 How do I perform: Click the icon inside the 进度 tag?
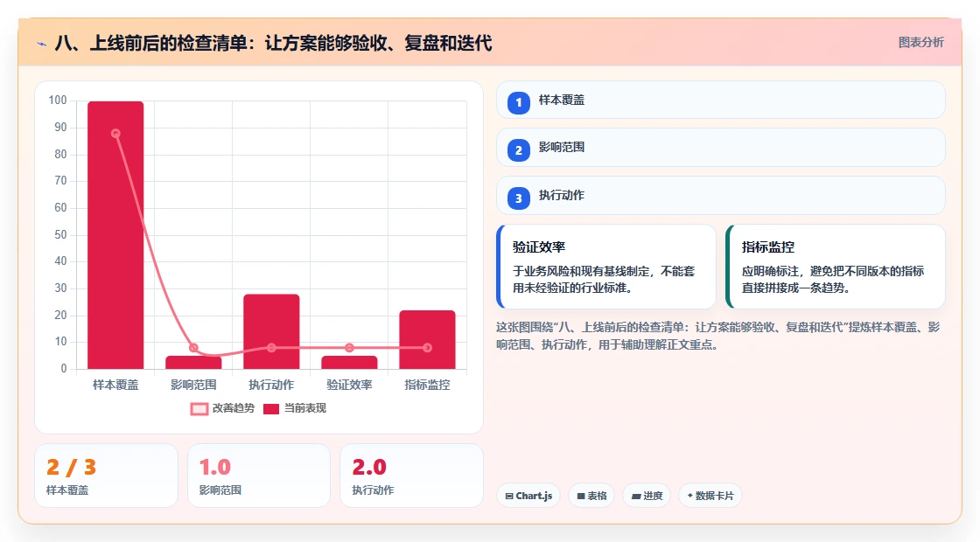[x=635, y=497]
